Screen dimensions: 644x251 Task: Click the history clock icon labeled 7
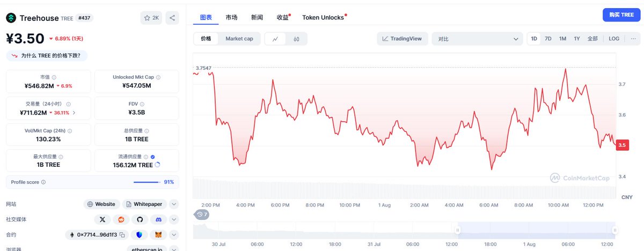202,215
